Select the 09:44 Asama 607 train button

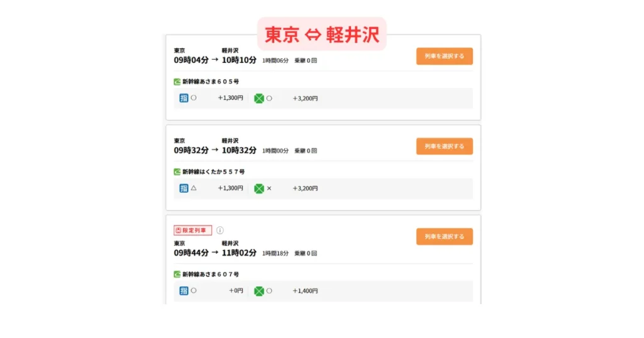[444, 237]
